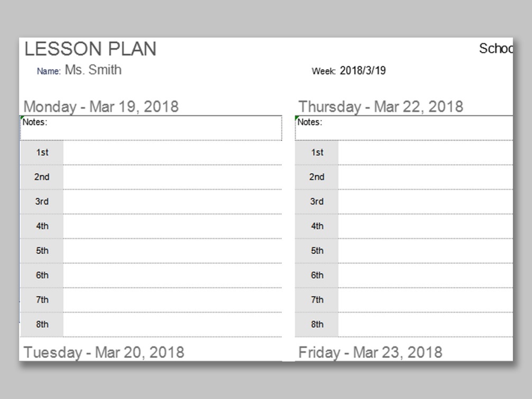
Task: Select the empty Monday 2nd period entry cell
Action: point(172,177)
